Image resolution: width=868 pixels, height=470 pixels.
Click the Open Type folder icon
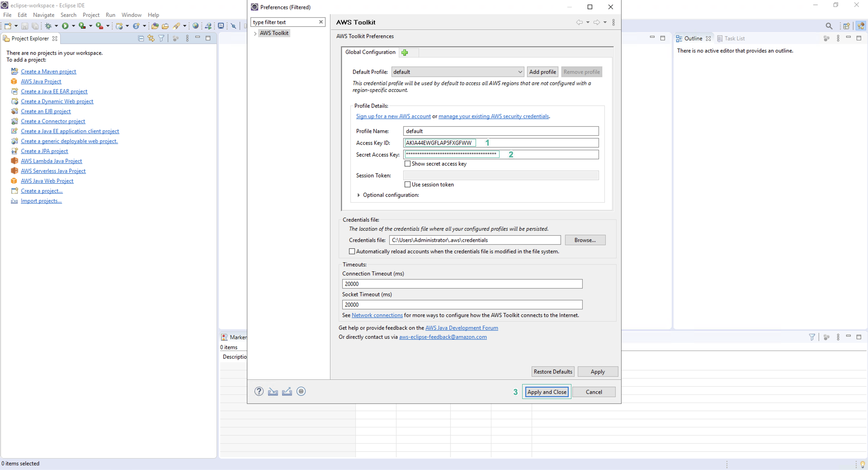pyautogui.click(x=155, y=26)
